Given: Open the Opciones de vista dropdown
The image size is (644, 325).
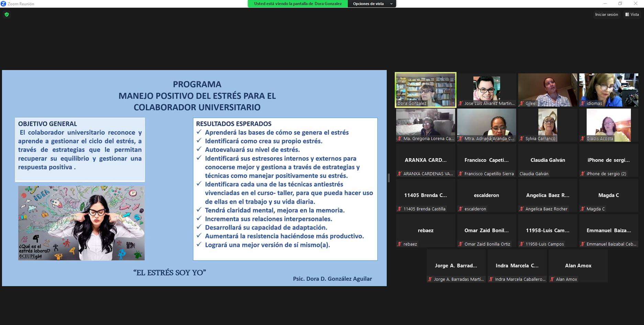Looking at the screenshot, I should (371, 4).
